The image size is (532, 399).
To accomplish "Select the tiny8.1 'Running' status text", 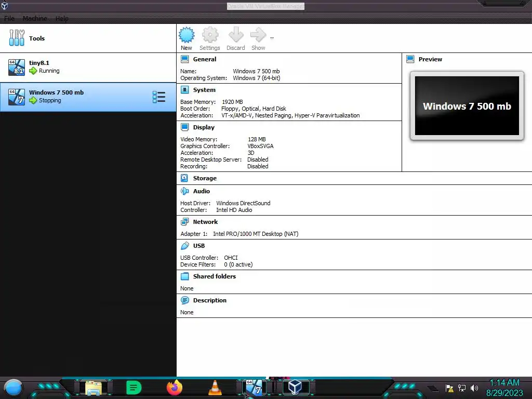I will [x=49, y=71].
